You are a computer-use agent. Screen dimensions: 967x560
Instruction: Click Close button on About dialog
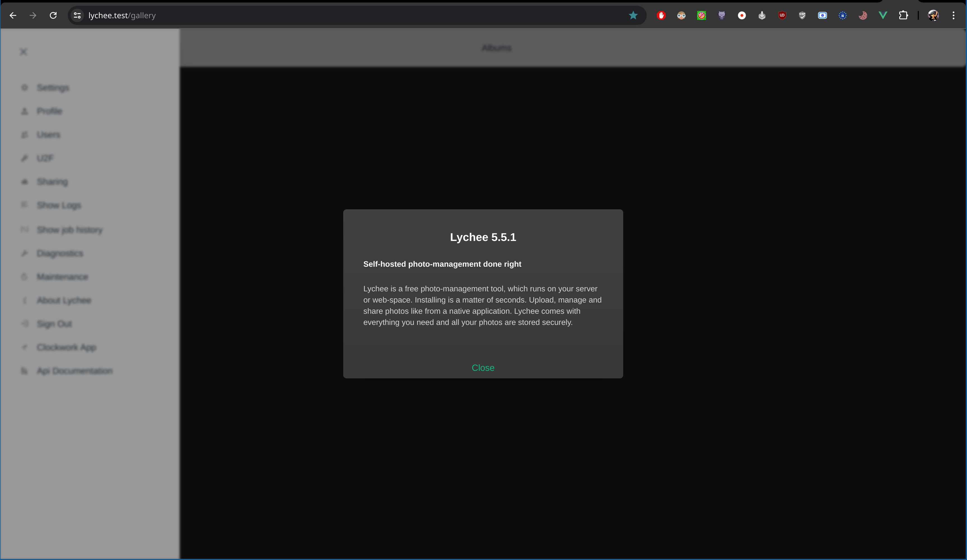coord(483,367)
